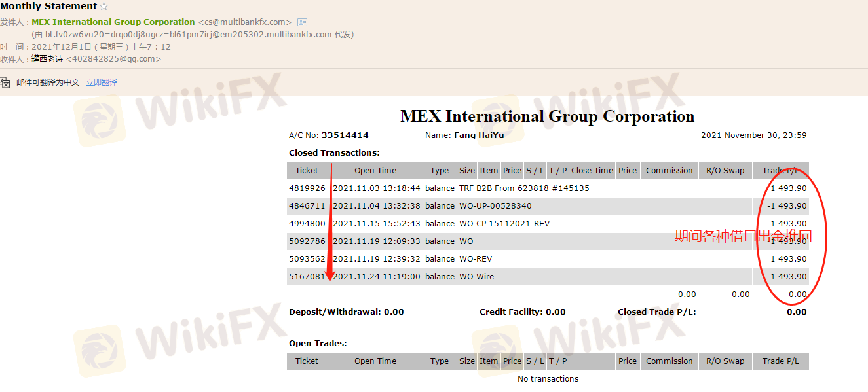868x392 pixels.
Task: Click the translate icon beside 邮件可翻译为中文
Action: tap(5, 82)
